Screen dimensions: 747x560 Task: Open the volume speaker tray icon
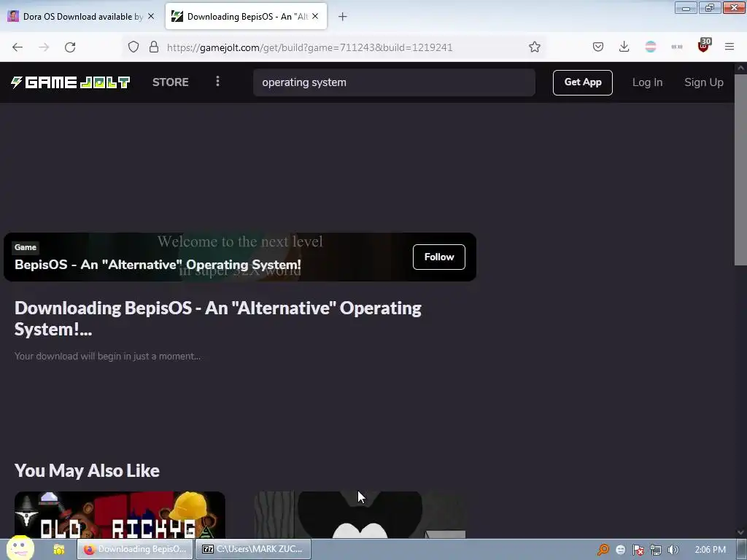point(673,550)
